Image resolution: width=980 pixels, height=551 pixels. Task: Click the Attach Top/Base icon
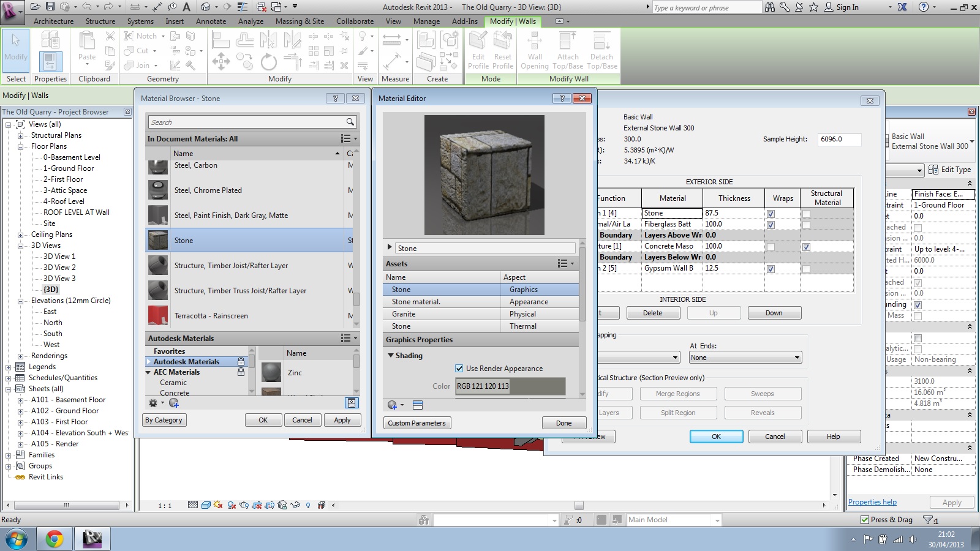click(567, 43)
